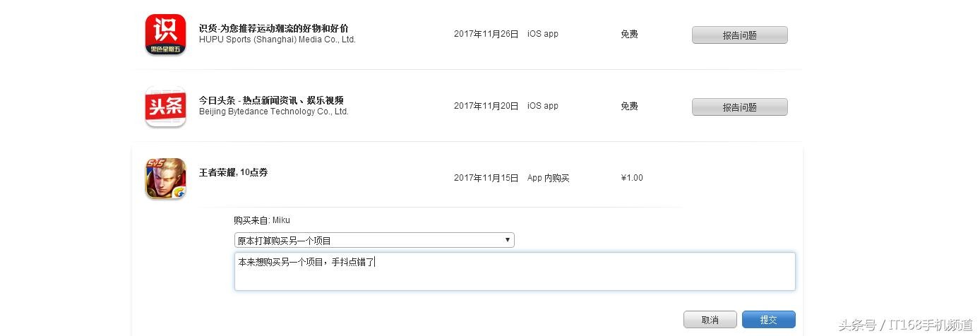Click the 识货 app title
Image resolution: width=980 pixels, height=336 pixels.
[273, 28]
